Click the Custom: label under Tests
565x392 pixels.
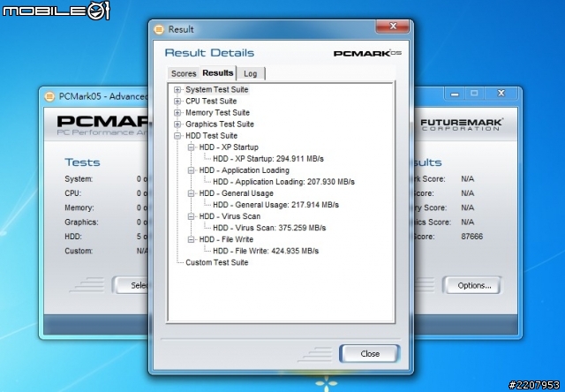(x=79, y=251)
